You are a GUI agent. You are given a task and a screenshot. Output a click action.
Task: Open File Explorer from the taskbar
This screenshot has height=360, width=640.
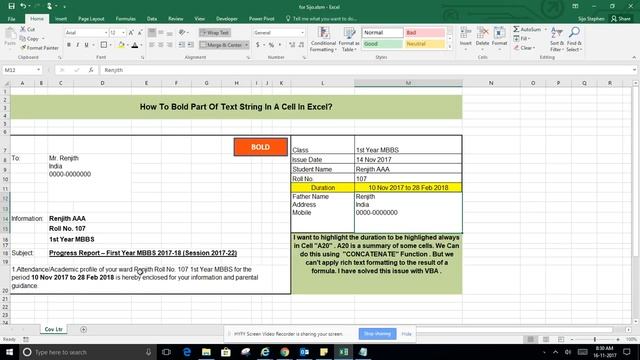point(206,352)
